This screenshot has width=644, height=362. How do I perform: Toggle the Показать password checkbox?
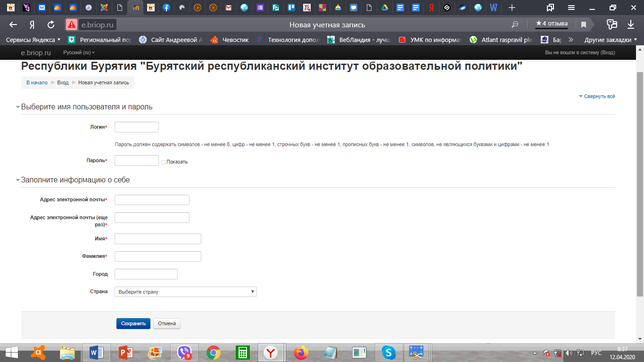pos(164,162)
